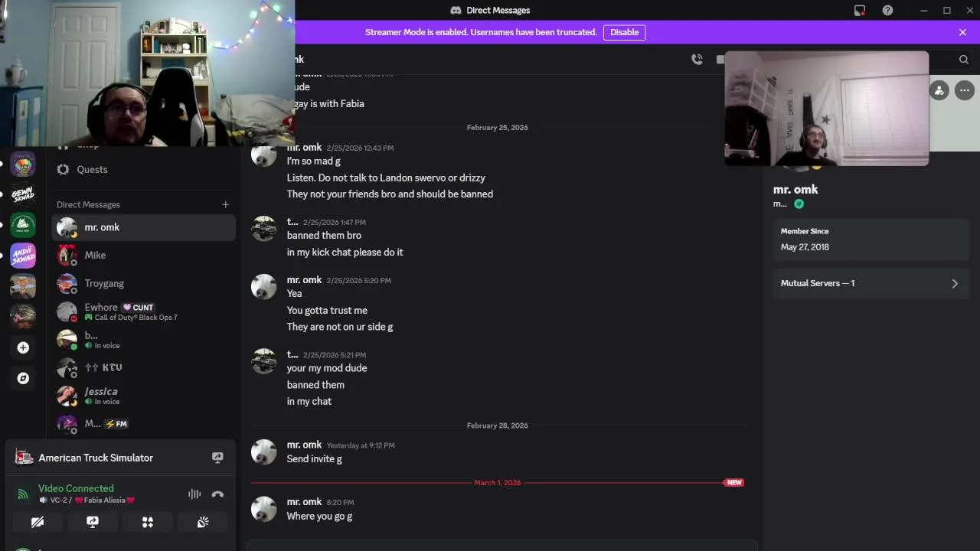Disable Streamer Mode
The image size is (980, 551).
click(624, 32)
